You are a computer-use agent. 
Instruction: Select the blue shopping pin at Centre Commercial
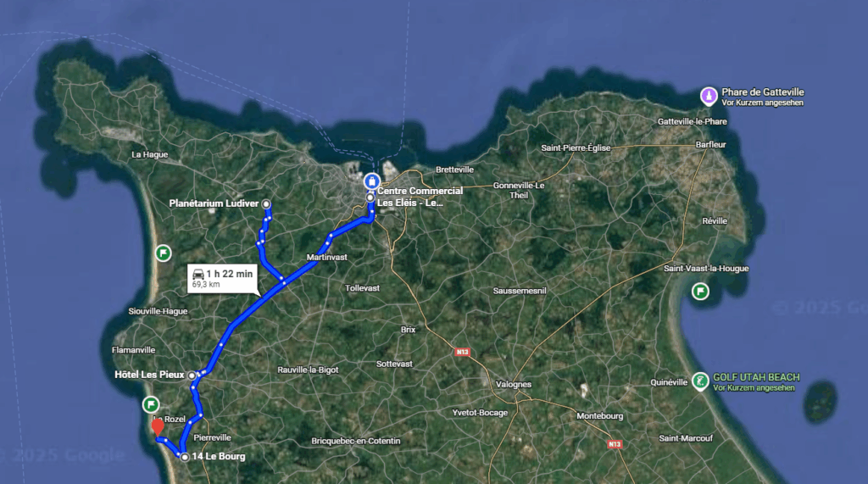click(372, 181)
